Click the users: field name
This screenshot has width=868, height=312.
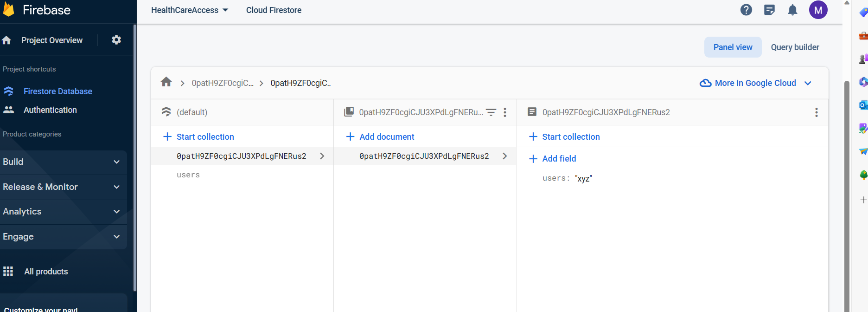pyautogui.click(x=556, y=178)
